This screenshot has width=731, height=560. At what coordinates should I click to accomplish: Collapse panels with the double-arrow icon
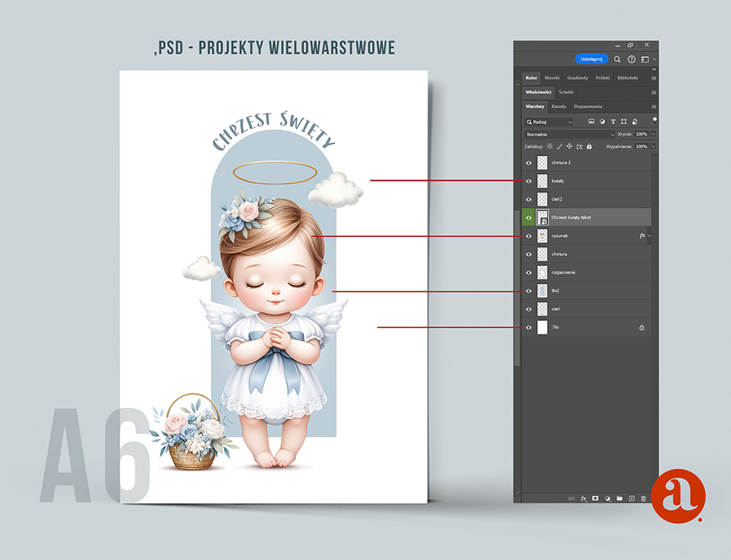[x=653, y=69]
